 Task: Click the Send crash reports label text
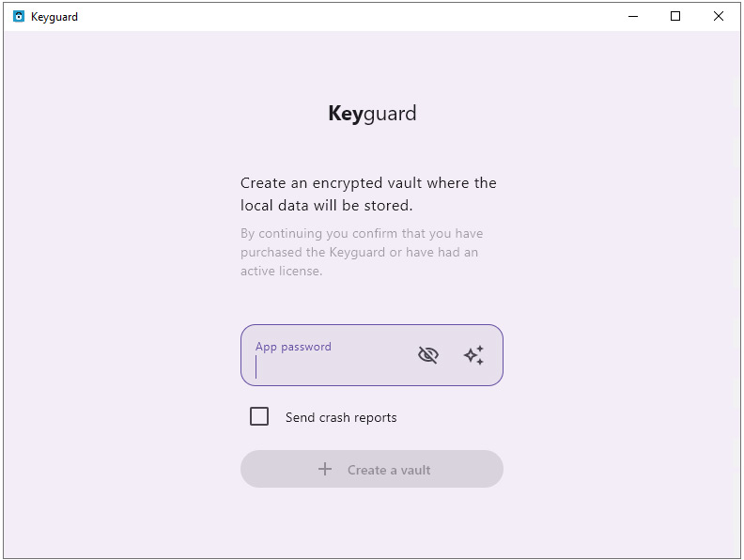tap(341, 417)
